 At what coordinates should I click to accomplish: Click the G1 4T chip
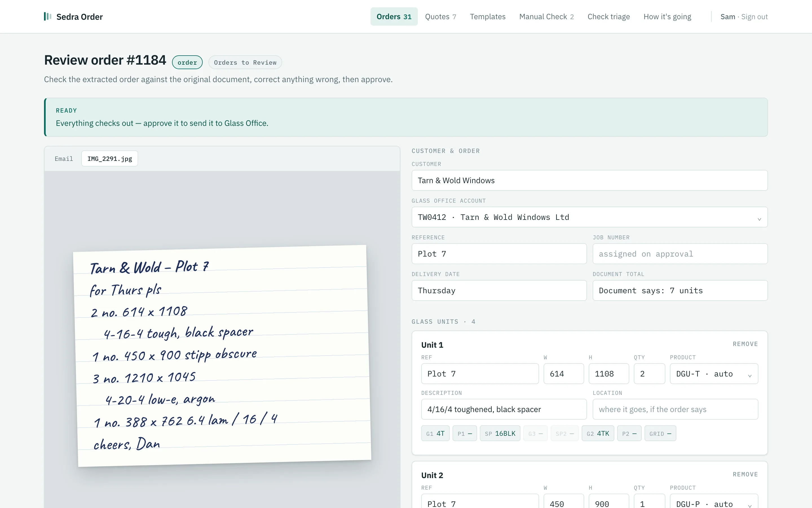point(435,433)
